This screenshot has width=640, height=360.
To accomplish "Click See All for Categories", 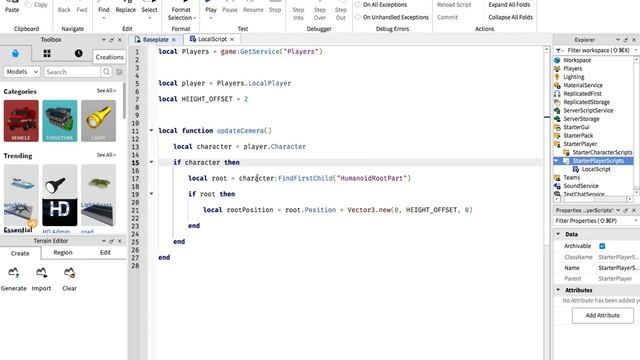I will click(x=106, y=91).
